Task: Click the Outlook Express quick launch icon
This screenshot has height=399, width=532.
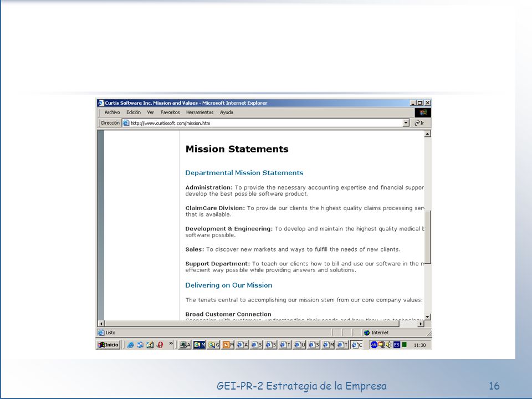Action: pos(140,345)
